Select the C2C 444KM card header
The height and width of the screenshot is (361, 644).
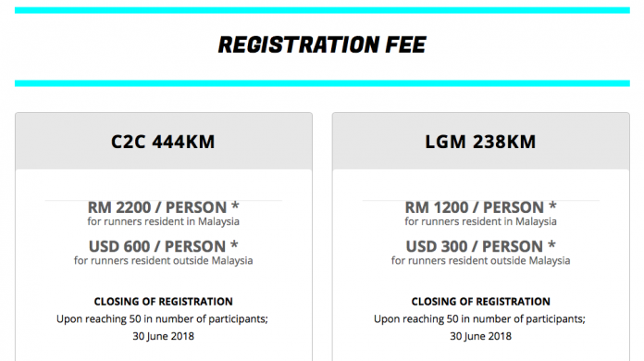(x=164, y=142)
